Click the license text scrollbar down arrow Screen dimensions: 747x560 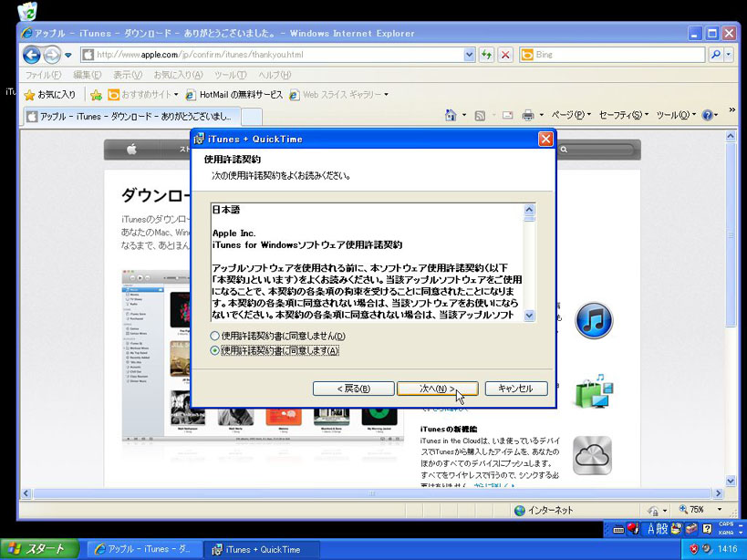pos(529,316)
